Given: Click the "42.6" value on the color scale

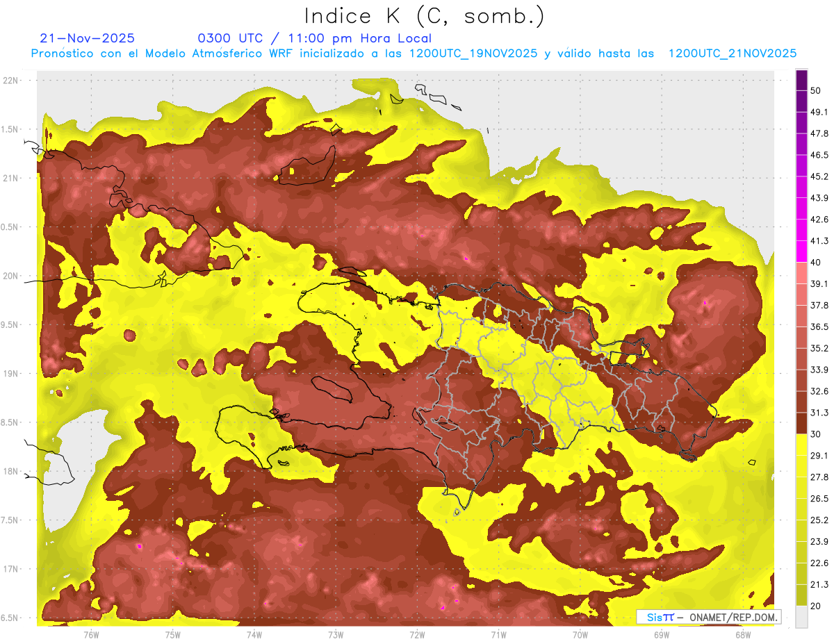Looking at the screenshot, I should [x=819, y=220].
